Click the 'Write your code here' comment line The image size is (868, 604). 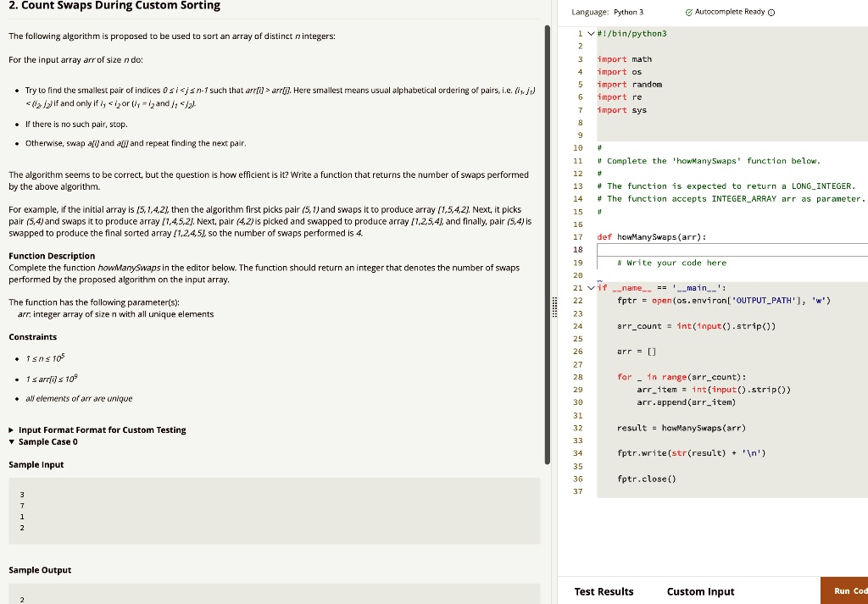click(x=671, y=263)
